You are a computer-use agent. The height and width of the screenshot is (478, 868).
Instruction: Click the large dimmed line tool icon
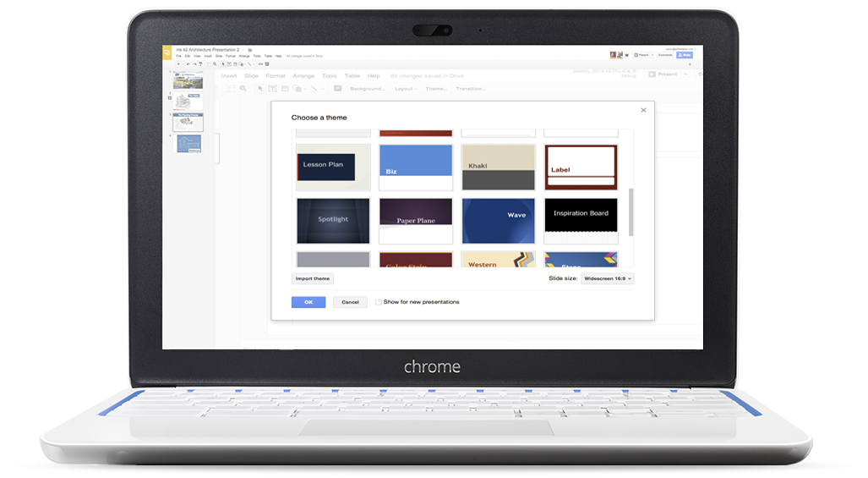(x=314, y=89)
